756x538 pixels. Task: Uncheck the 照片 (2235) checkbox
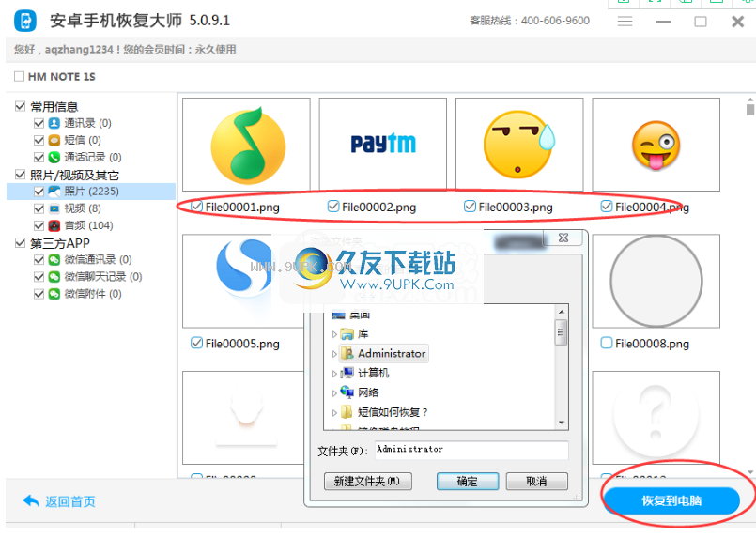coord(39,192)
